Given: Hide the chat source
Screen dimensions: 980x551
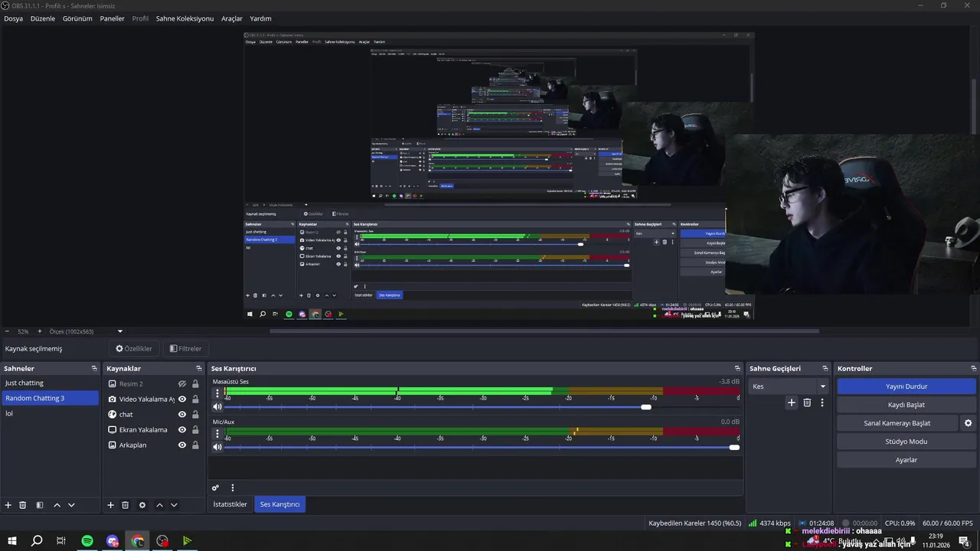Looking at the screenshot, I should 182,415.
